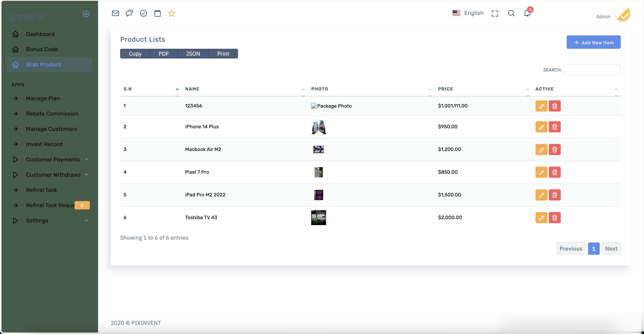Click the Add New Item button
Viewport: 644px width, 334px height.
[593, 42]
